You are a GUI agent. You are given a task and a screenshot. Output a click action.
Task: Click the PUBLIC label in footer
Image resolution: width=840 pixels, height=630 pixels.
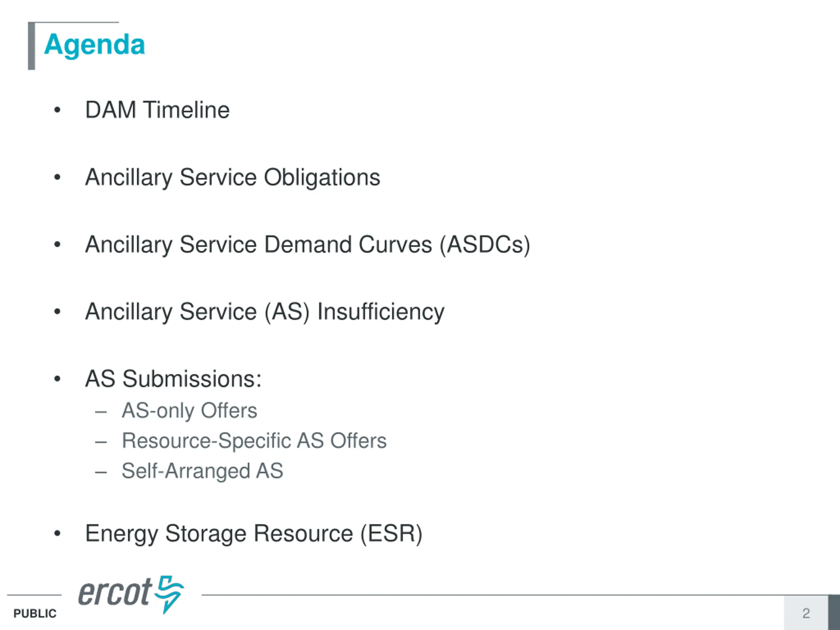point(35,613)
